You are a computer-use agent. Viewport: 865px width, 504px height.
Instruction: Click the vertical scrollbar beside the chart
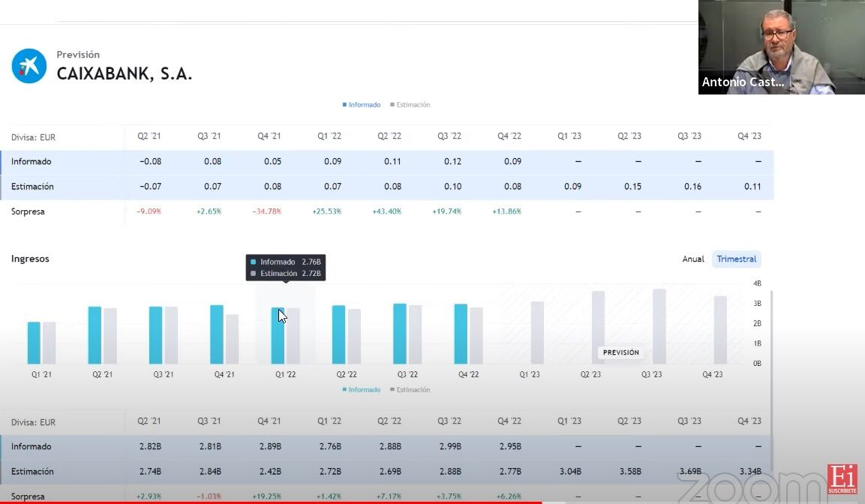coord(771,380)
